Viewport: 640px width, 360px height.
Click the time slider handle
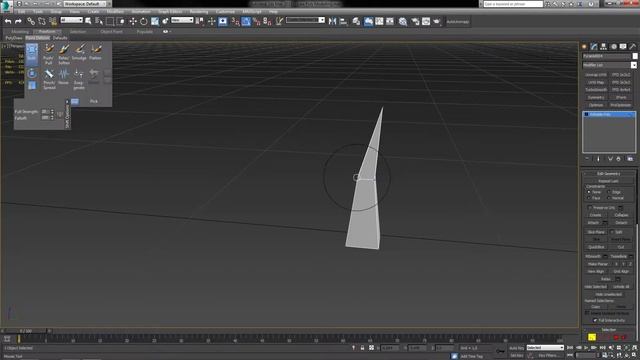pos(25,331)
